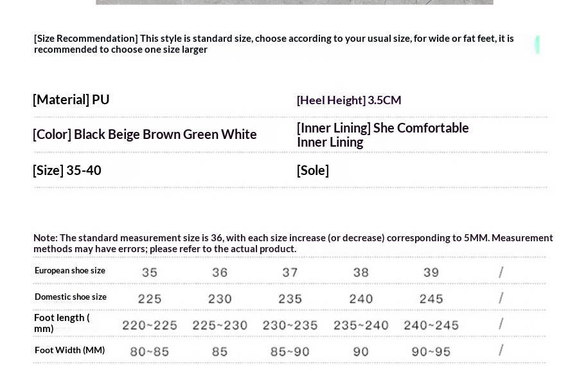The width and height of the screenshot is (588, 386).
Task: Click the [Material] PU label
Action: (x=71, y=100)
